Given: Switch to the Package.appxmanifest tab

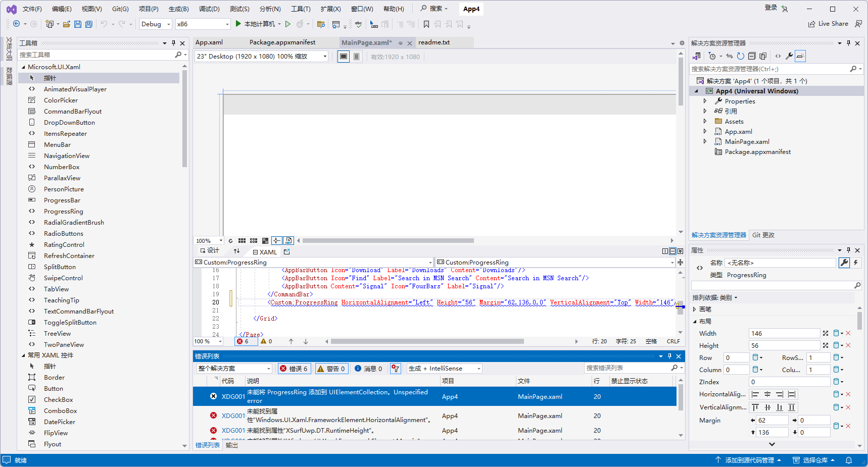Looking at the screenshot, I should coord(282,42).
